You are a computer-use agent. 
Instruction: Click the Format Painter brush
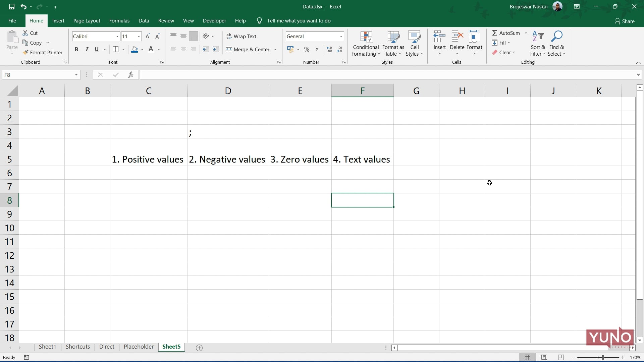(x=25, y=52)
